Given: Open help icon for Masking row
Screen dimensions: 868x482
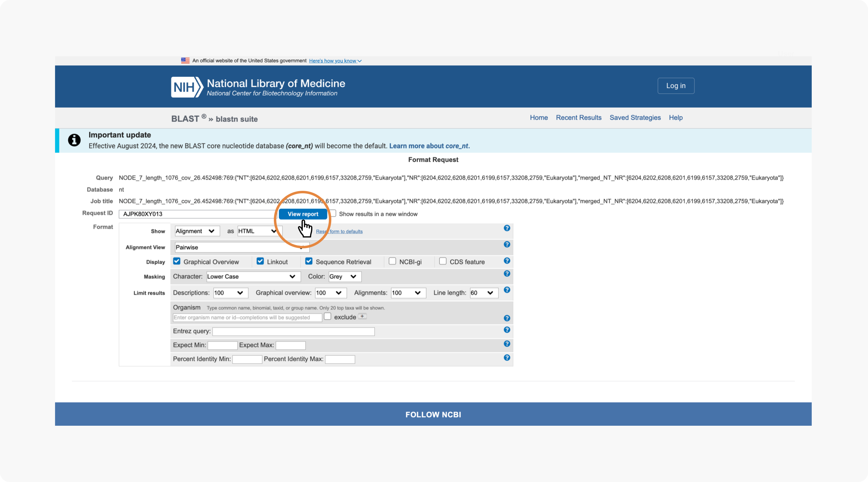Looking at the screenshot, I should click(507, 273).
